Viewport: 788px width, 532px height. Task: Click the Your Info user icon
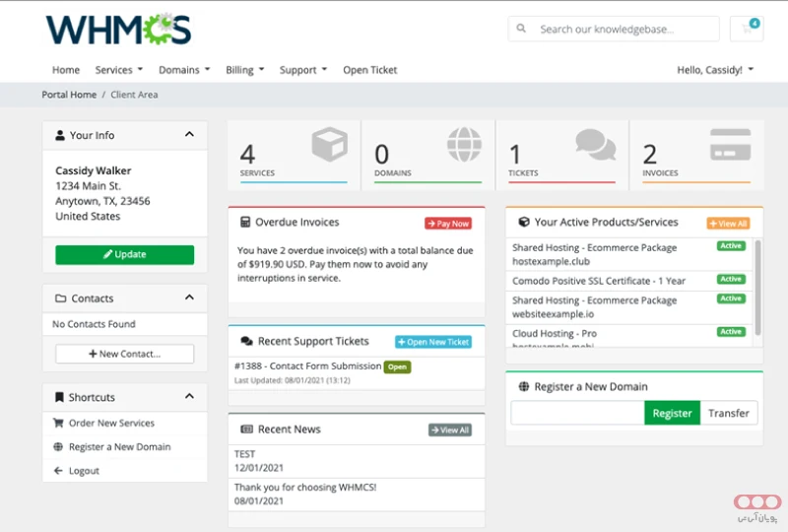pyautogui.click(x=60, y=135)
